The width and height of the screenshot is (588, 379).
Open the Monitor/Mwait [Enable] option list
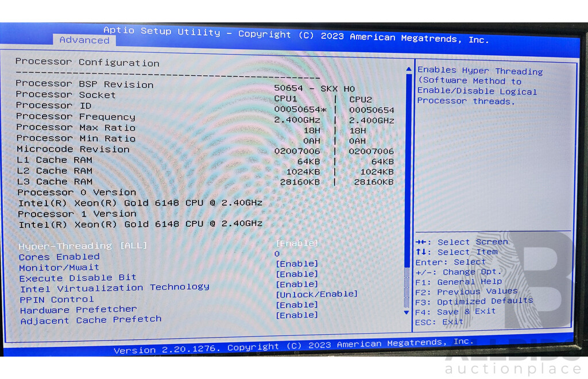point(297,264)
